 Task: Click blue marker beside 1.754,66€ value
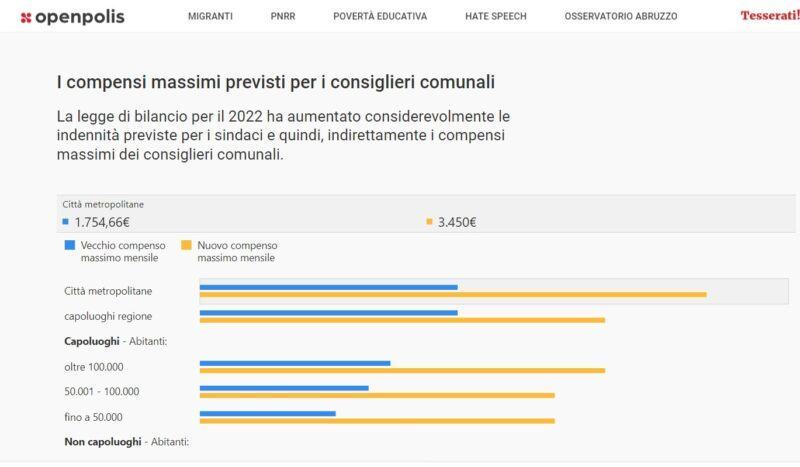(66, 222)
